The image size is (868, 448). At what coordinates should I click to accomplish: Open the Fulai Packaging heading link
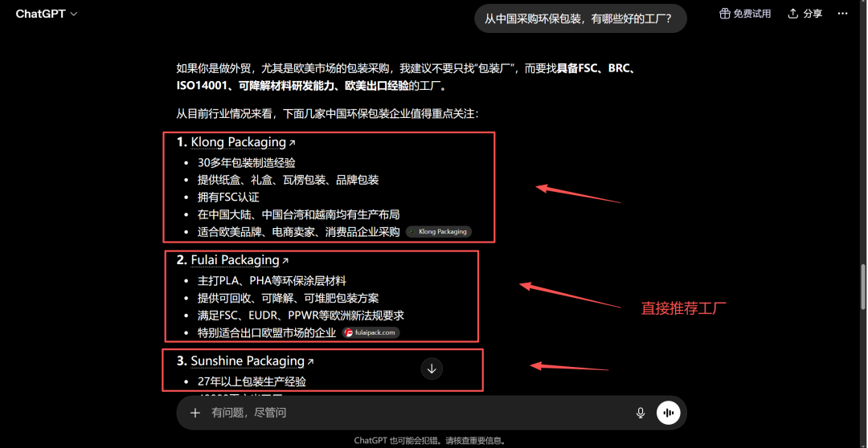(x=235, y=260)
